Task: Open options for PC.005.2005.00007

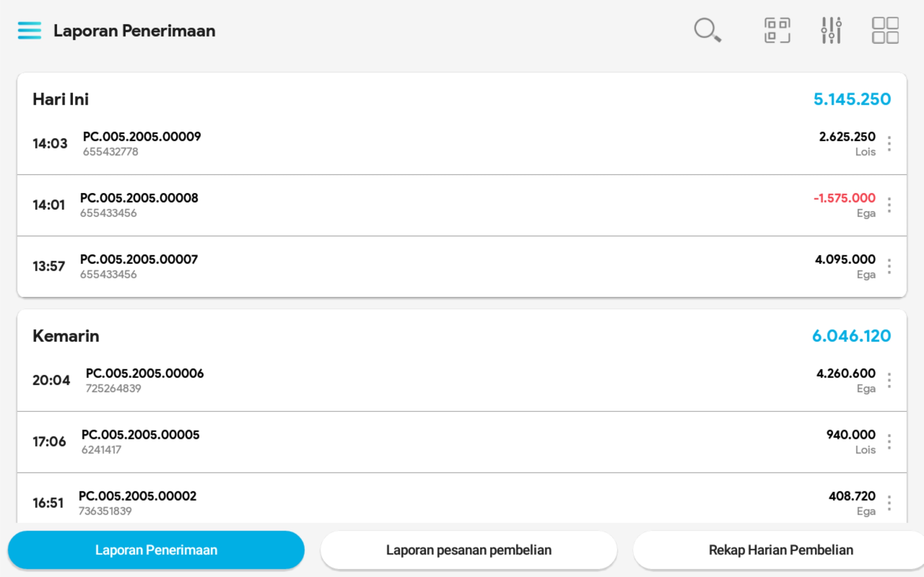Action: pos(889,266)
